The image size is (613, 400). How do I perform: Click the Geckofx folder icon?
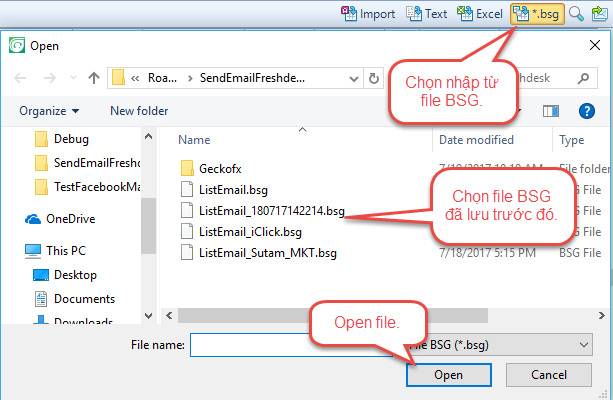point(187,168)
